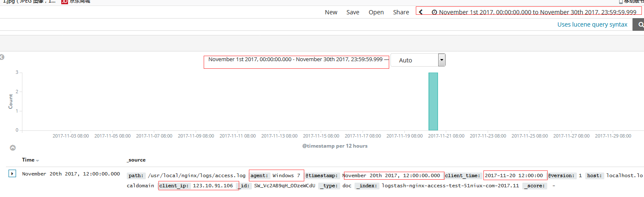Viewport: 644px width, 197px height.
Task: Click the mobile bookmarks icon at top right
Action: (x=620, y=2)
